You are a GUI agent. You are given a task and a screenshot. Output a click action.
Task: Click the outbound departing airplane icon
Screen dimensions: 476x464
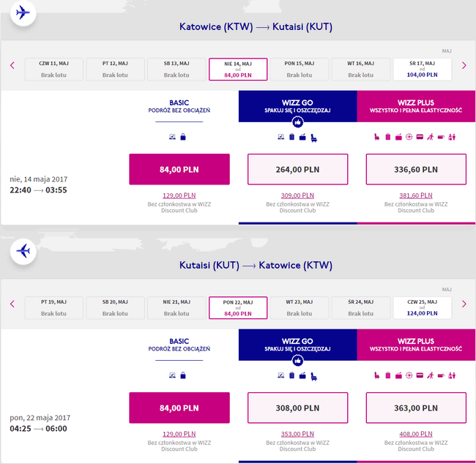23,12
